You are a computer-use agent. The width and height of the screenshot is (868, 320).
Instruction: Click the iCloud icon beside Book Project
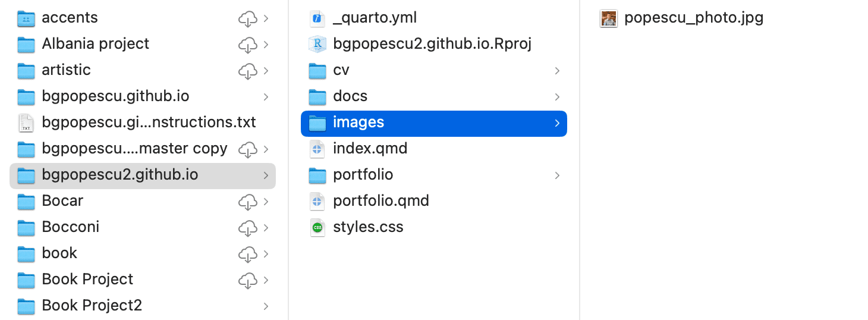pyautogui.click(x=247, y=280)
